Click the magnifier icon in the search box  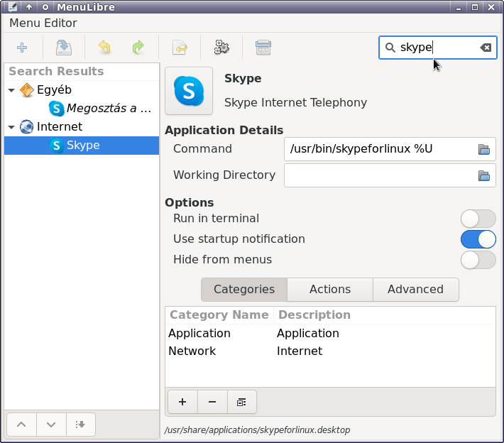(390, 48)
